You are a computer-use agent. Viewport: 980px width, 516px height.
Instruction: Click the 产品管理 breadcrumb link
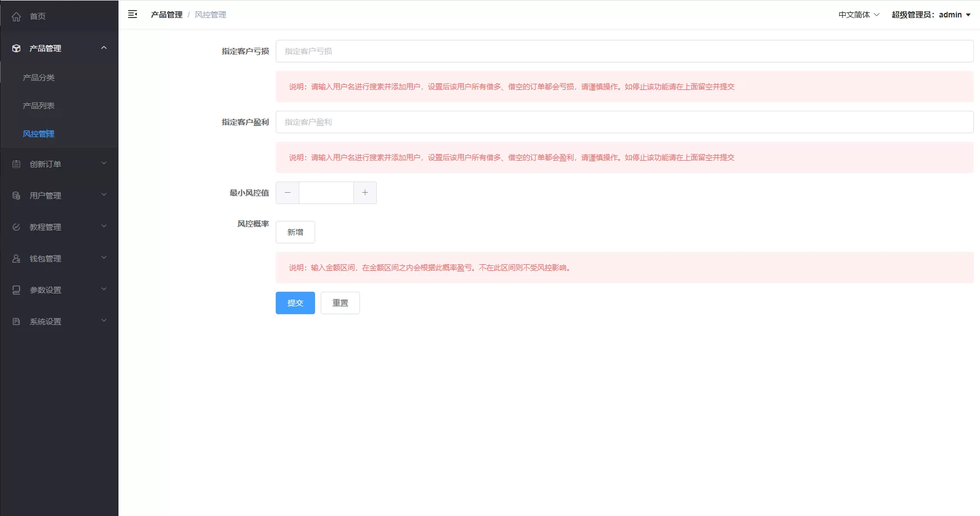[x=166, y=14]
